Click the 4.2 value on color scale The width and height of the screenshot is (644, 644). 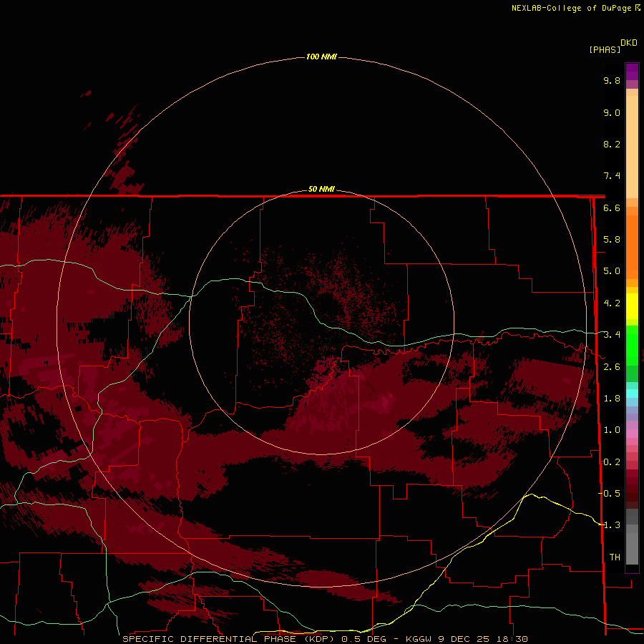612,303
